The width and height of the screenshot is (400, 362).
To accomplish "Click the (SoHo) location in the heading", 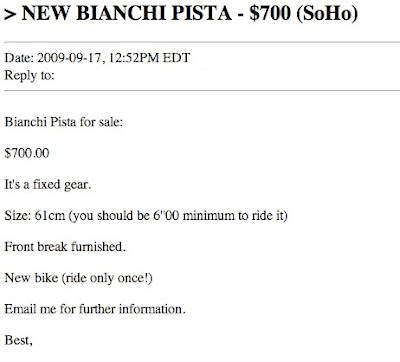I will click(x=327, y=14).
